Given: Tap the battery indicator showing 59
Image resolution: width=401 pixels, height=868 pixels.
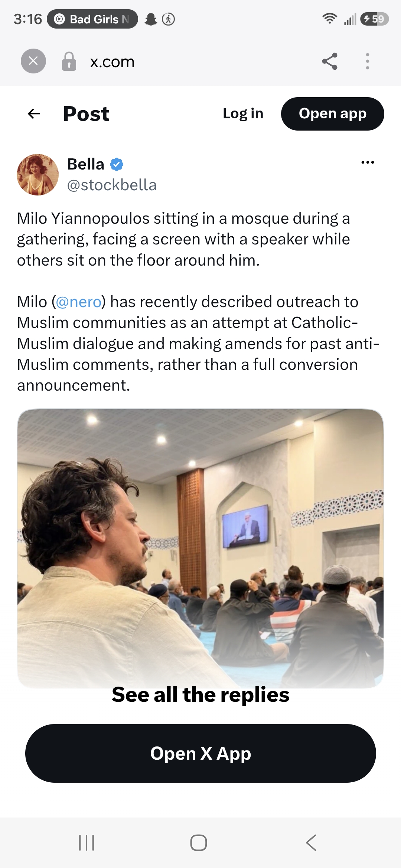Looking at the screenshot, I should 374,19.
